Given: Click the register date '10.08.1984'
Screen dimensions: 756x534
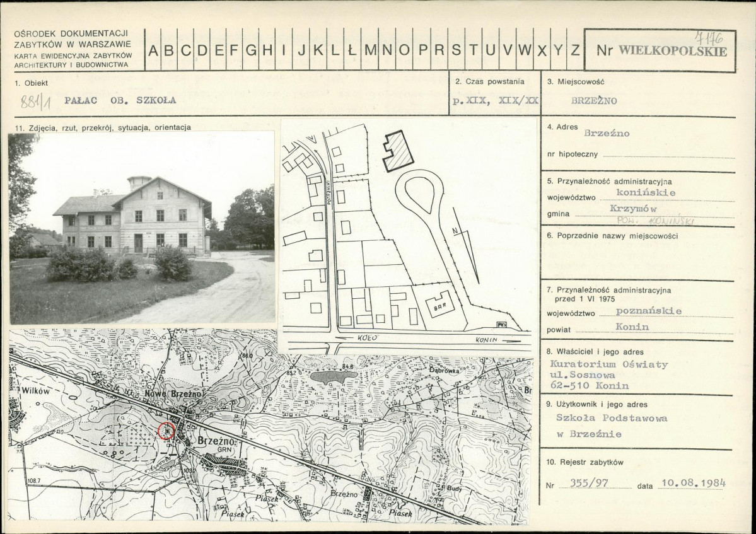Looking at the screenshot, I should coord(694,482).
